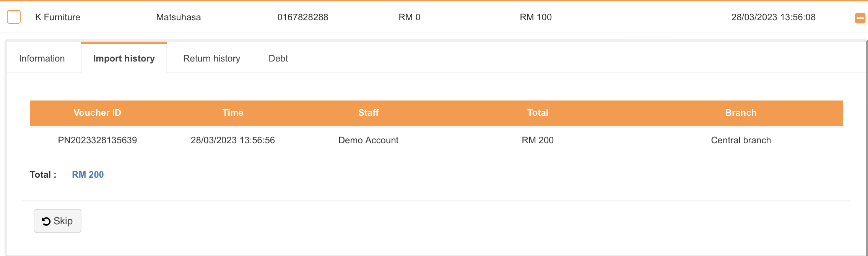Select the Matsuhasa contact cell
The image size is (868, 256).
coord(179,17)
